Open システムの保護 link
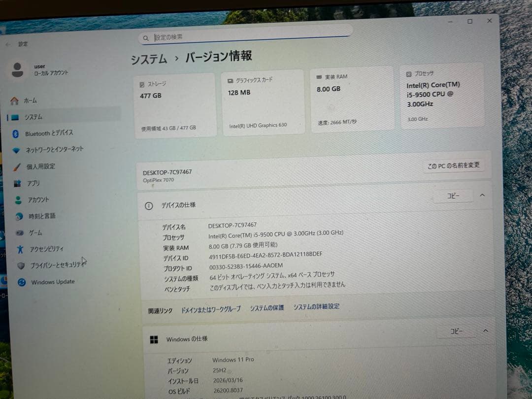The height and width of the screenshot is (399, 532). tap(267, 308)
